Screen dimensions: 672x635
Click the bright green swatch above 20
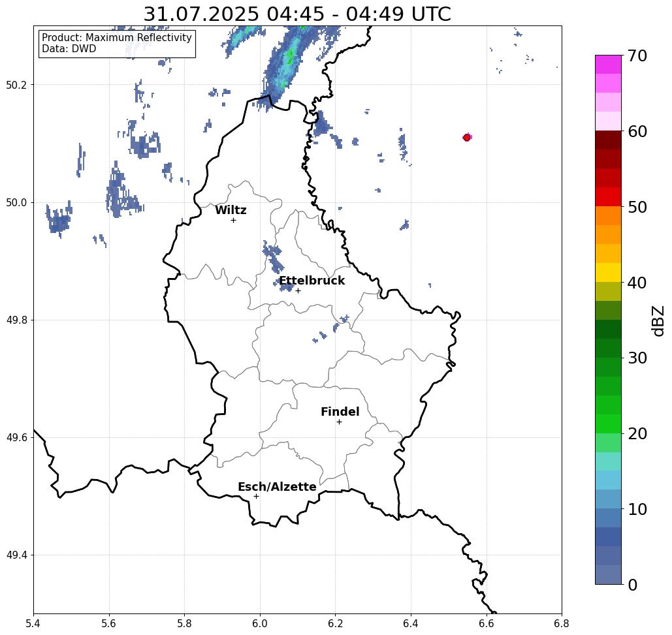point(608,424)
